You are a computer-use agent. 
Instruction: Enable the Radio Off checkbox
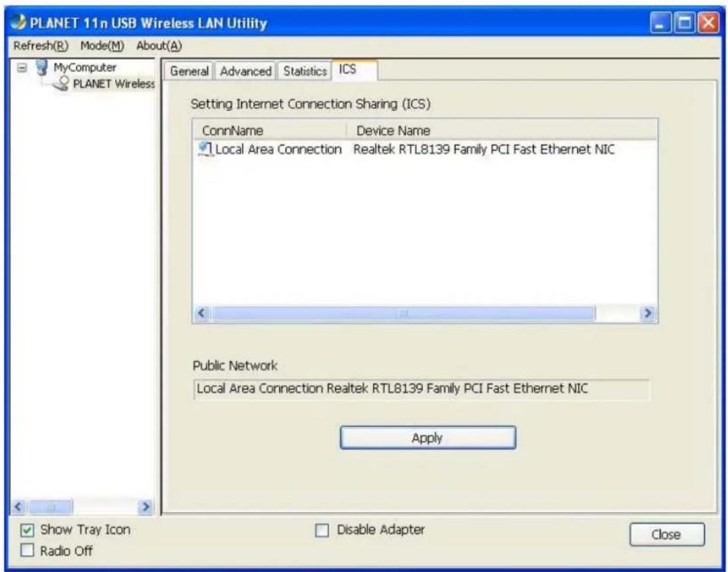tap(27, 551)
